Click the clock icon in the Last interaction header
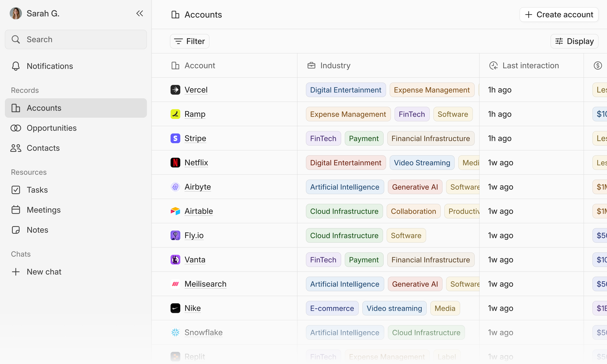Screen dimensions: 607x364 click(x=493, y=66)
